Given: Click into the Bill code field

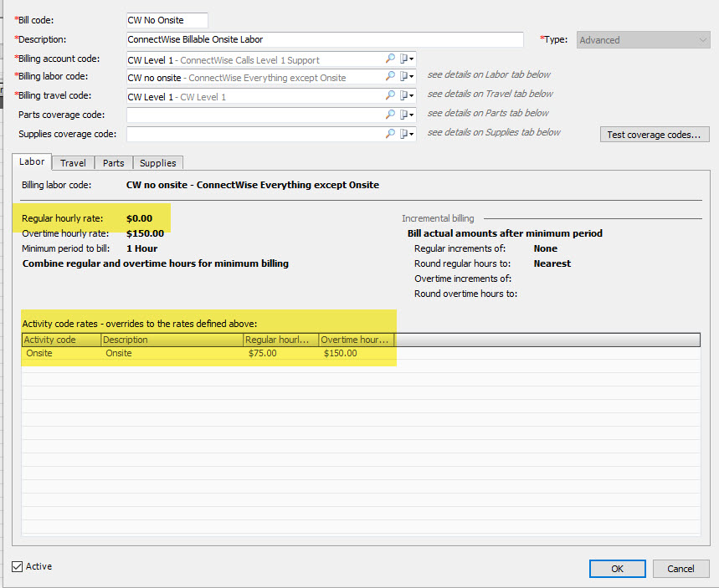Looking at the screenshot, I should point(167,20).
